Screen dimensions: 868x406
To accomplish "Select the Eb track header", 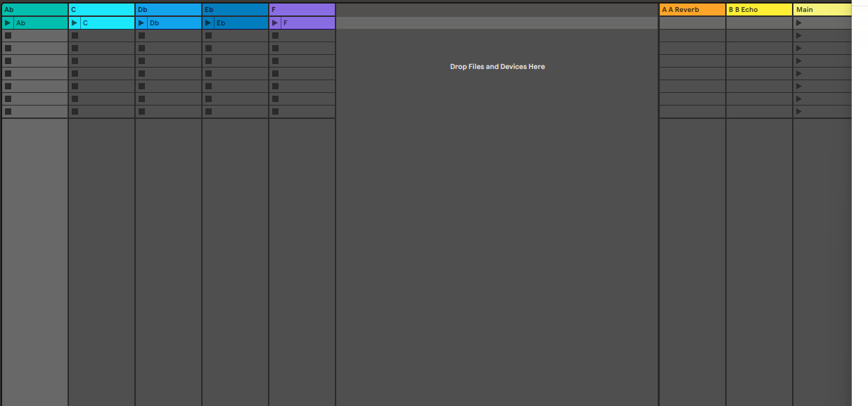I will 235,10.
